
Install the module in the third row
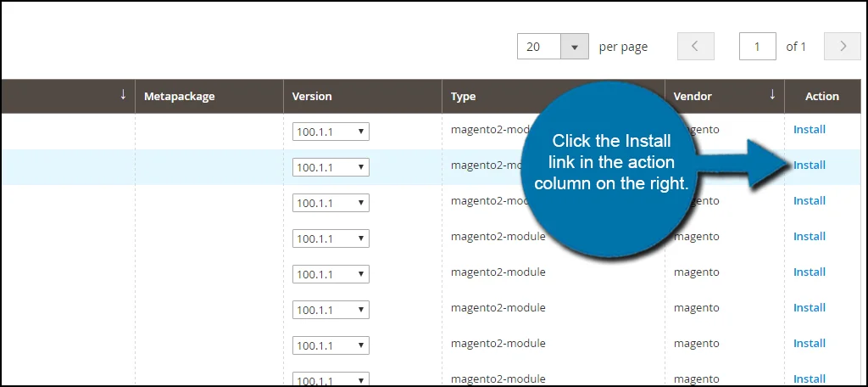pos(809,201)
